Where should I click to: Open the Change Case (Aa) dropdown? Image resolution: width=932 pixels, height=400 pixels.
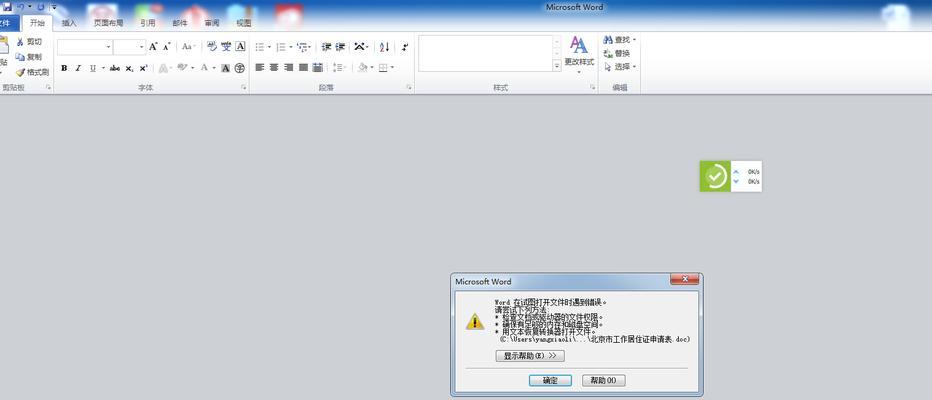click(x=188, y=46)
